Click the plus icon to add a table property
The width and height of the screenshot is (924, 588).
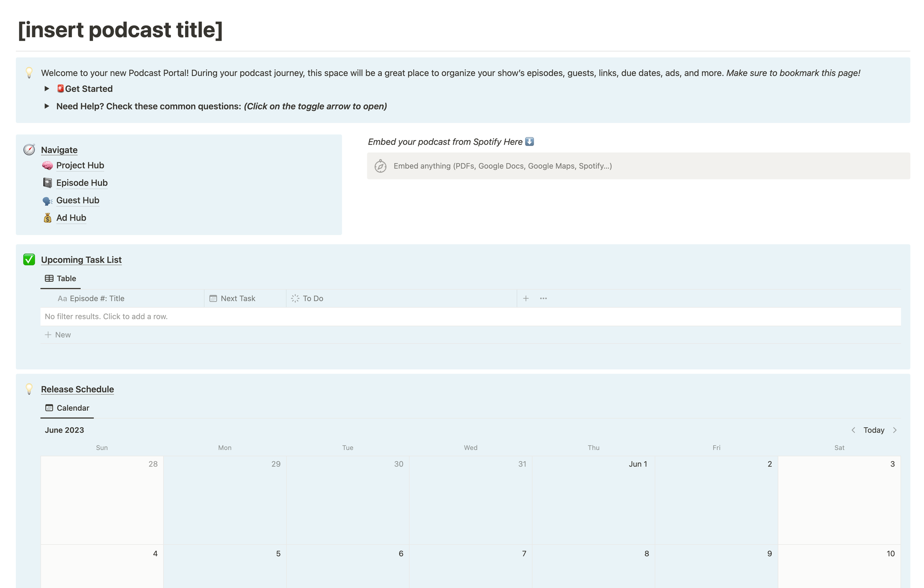pyautogui.click(x=526, y=298)
